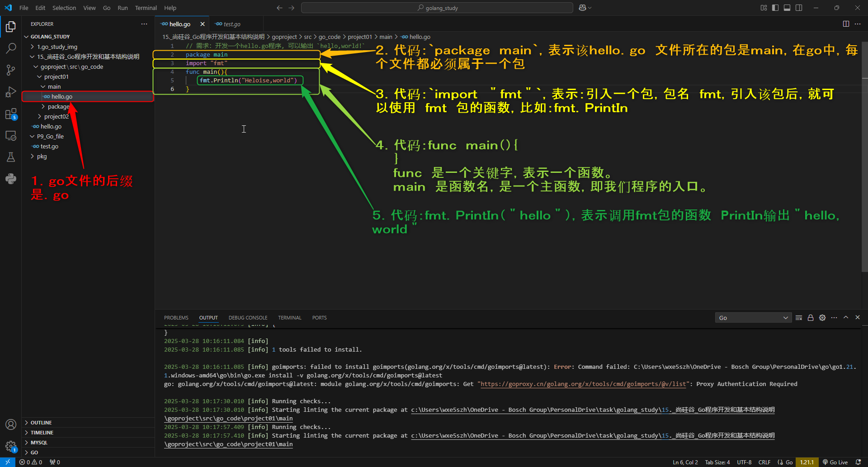Switch to the PROBLEMS panel tab
Viewport: 868px width, 467px height.
[176, 318]
